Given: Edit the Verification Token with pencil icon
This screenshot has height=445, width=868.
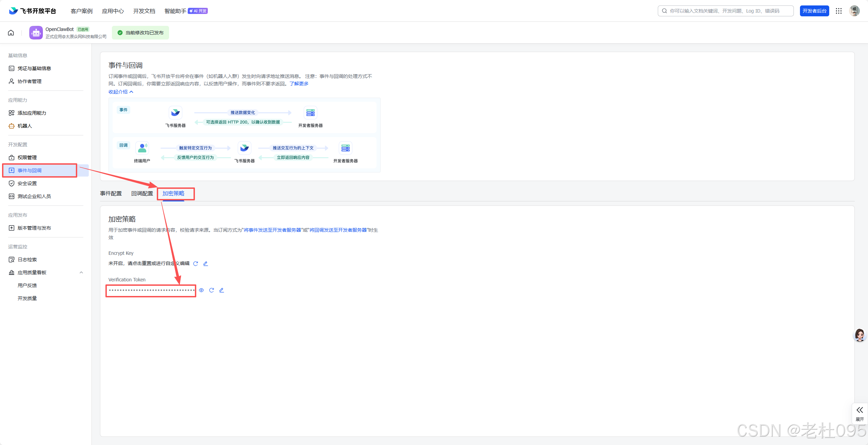Looking at the screenshot, I should tap(221, 290).
